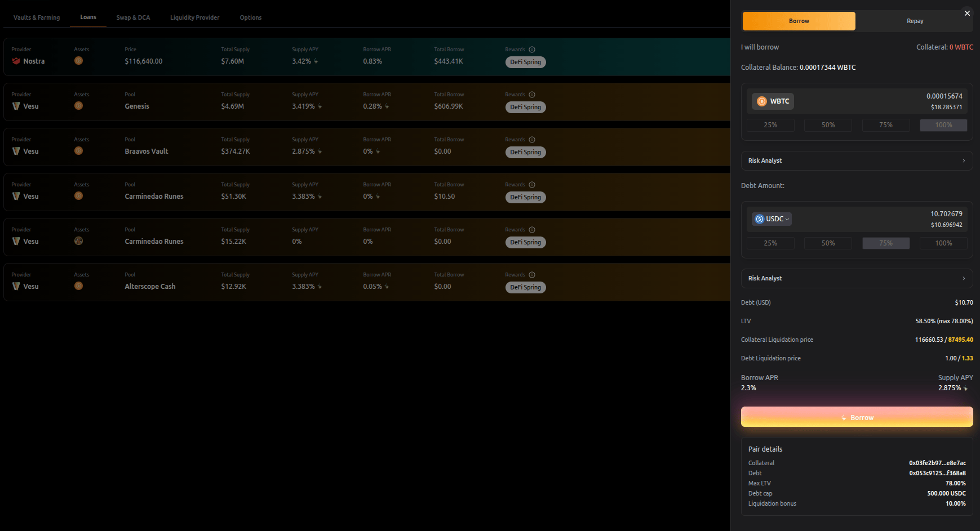Screen dimensions: 980x531
Task: Click DeFi Spring badge in Braavos Vault row
Action: [x=525, y=152]
